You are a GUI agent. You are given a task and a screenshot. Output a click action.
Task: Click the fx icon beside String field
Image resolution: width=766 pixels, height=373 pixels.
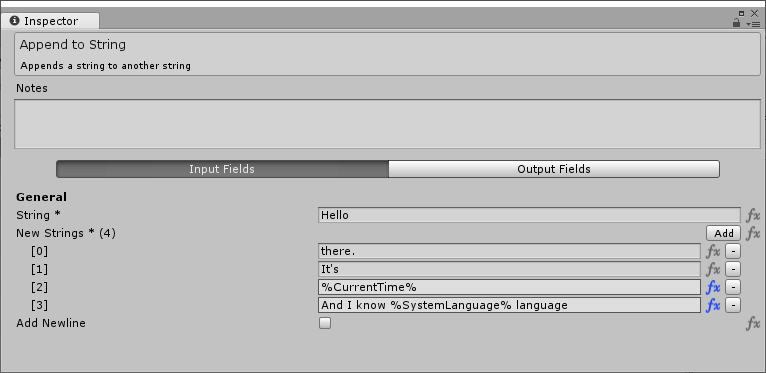tap(753, 215)
